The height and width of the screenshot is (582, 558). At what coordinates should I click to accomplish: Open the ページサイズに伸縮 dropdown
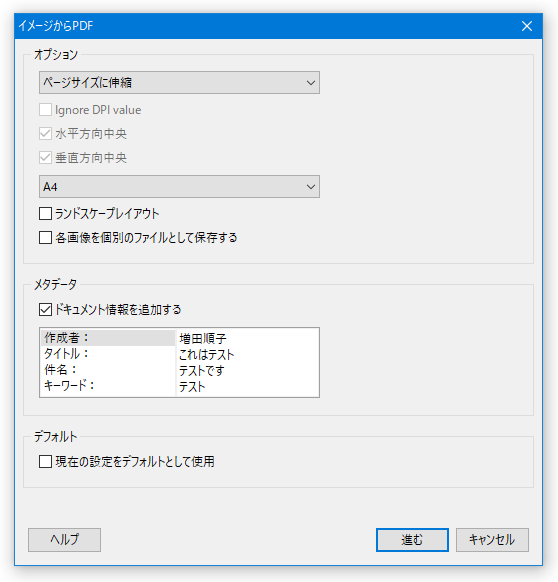pyautogui.click(x=179, y=82)
